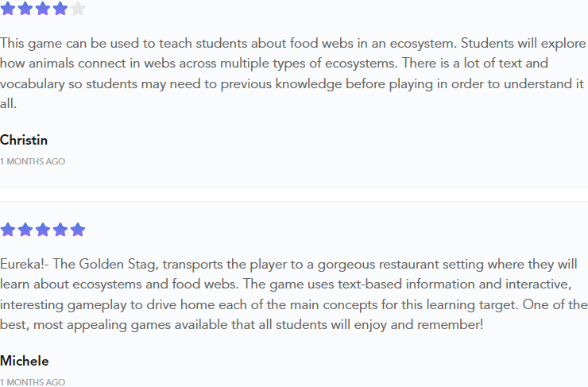Screen dimensions: 588x387
Task: Click second star in Christin's review rating
Action: point(25,8)
